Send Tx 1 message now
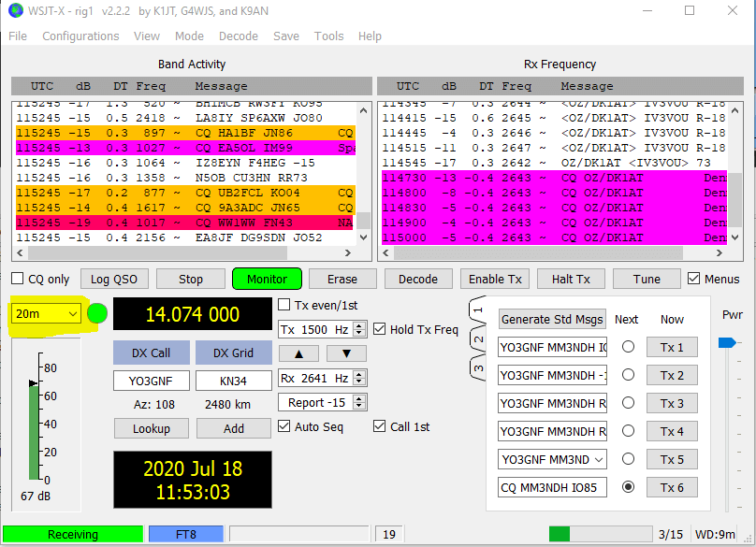Image resolution: width=756 pixels, height=547 pixels. pos(672,347)
